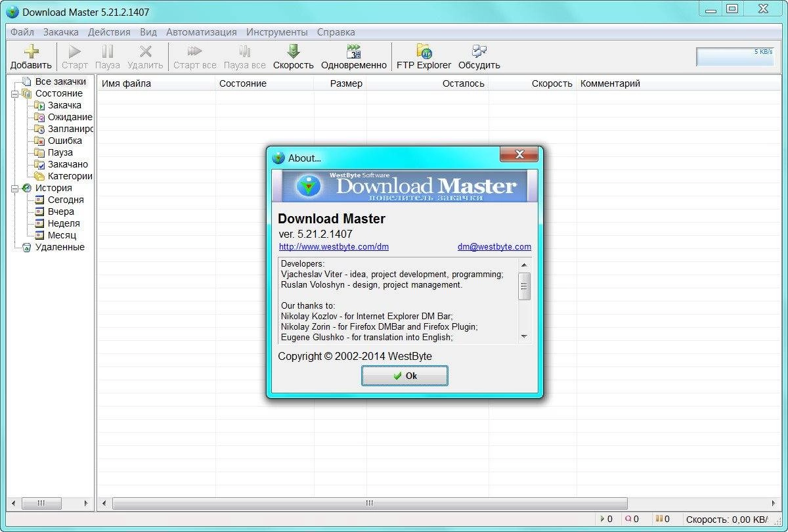The image size is (788, 532).
Task: Click the tree panel scroll right arrow
Action: (x=86, y=503)
